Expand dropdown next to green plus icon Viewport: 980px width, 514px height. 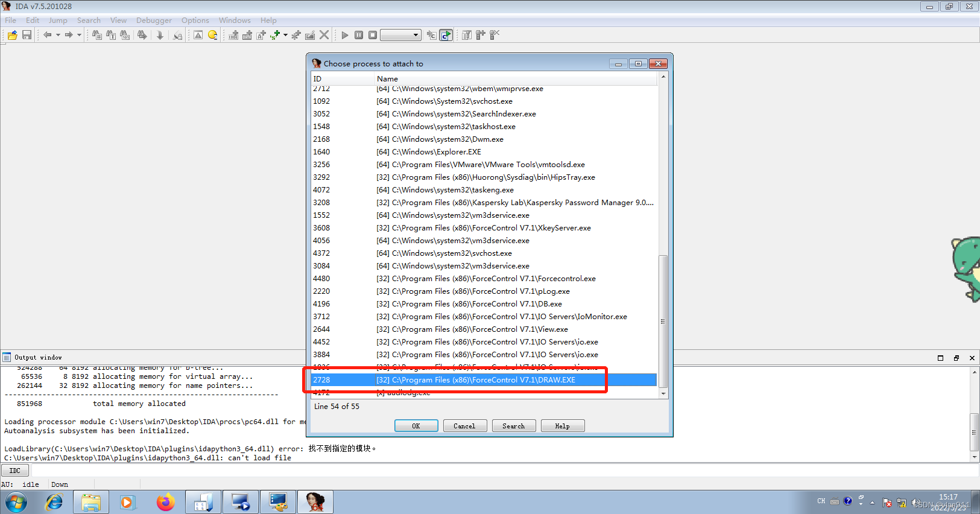click(x=285, y=35)
